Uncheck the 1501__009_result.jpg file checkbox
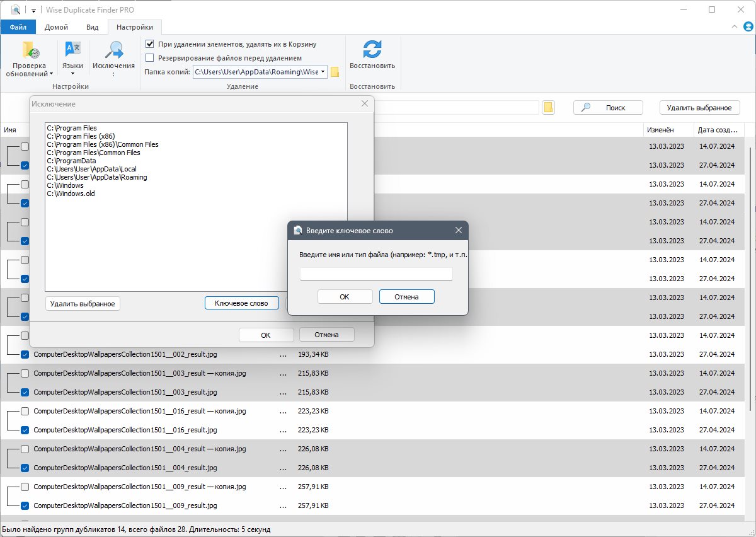Screen dimensions: 756x537 coord(25,505)
